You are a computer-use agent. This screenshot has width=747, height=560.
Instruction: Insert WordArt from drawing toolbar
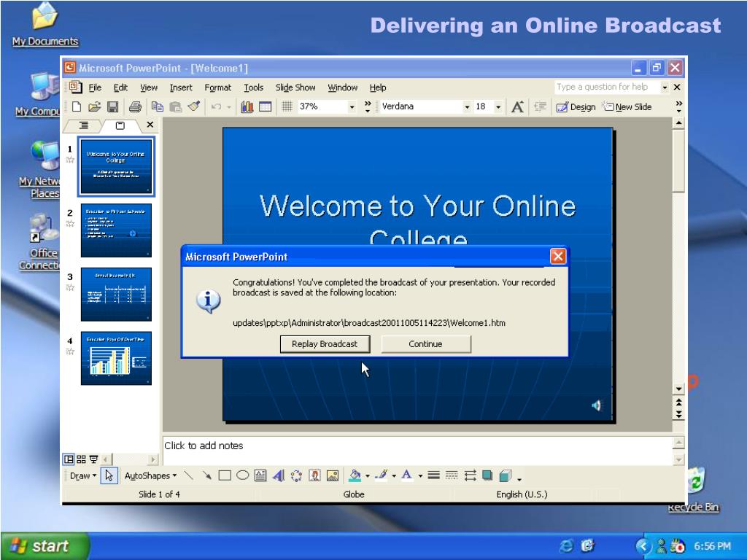(278, 475)
